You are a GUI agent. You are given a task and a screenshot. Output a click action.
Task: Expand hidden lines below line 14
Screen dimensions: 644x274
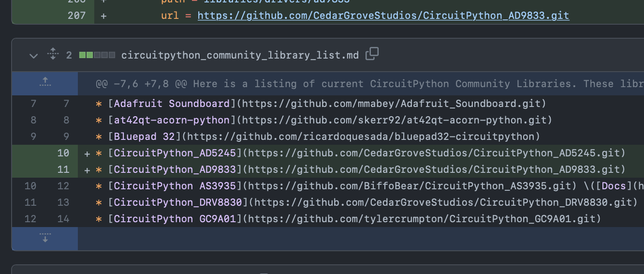[45, 238]
